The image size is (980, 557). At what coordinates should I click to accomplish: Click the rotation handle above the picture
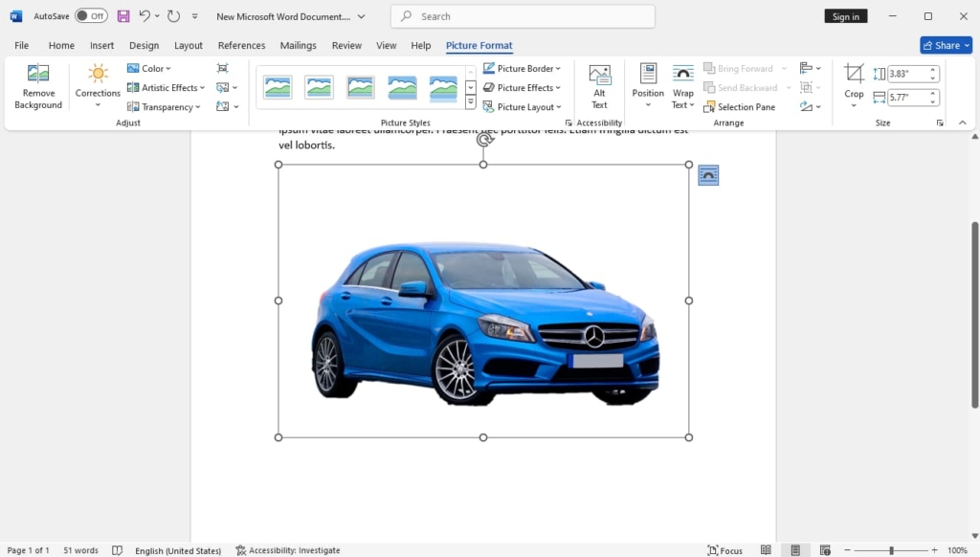pyautogui.click(x=484, y=140)
